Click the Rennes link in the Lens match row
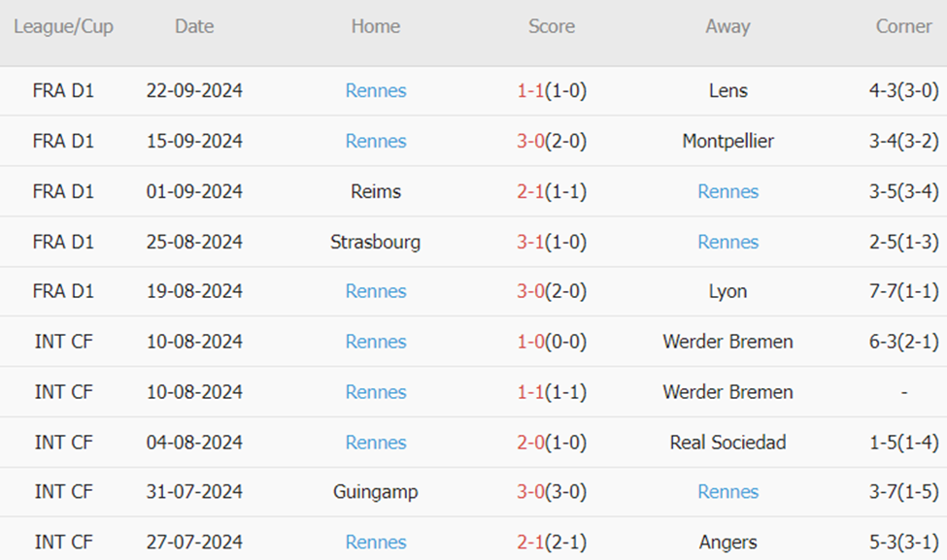 [376, 91]
